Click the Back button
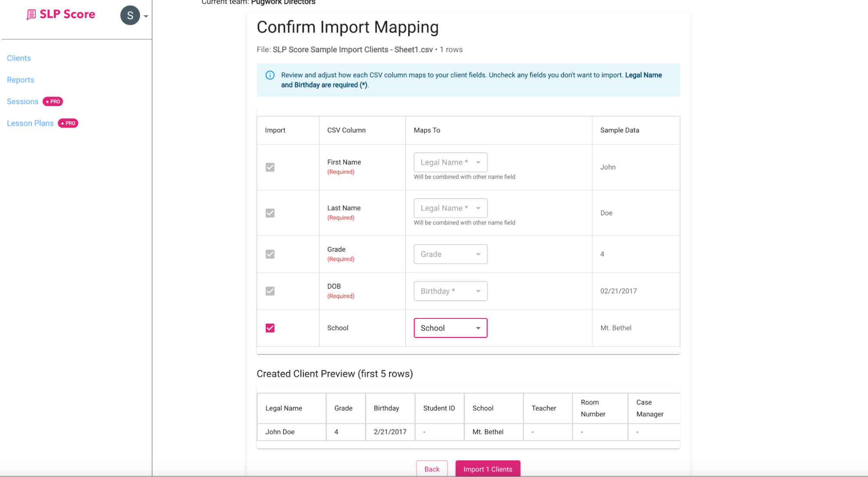Screen dimensions: 868x477 (432, 469)
